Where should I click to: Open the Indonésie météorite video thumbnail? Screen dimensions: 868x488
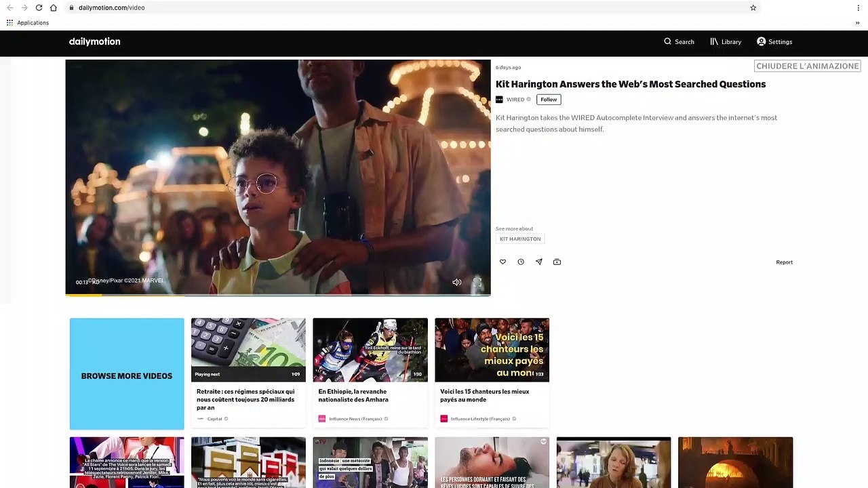pyautogui.click(x=370, y=462)
